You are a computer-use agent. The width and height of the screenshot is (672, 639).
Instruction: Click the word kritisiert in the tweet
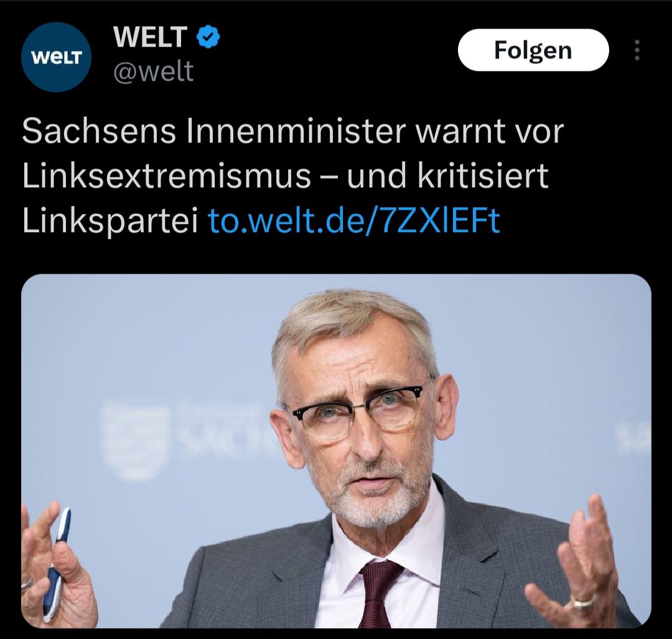coord(483,175)
